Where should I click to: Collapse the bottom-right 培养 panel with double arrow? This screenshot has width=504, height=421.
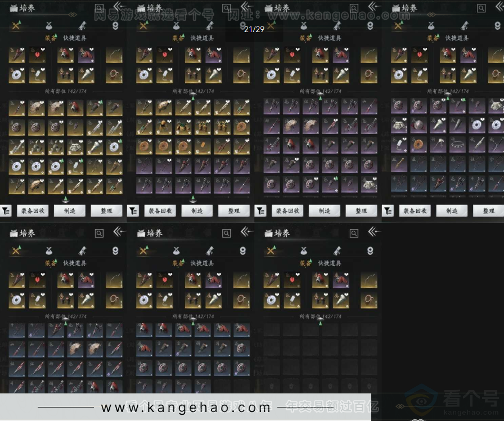click(x=374, y=231)
